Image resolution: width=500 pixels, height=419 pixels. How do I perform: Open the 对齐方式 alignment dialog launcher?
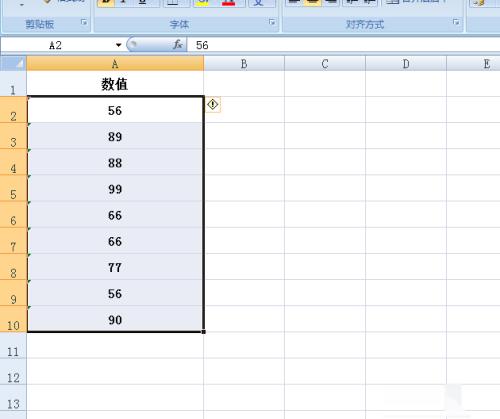pyautogui.click(x=456, y=23)
